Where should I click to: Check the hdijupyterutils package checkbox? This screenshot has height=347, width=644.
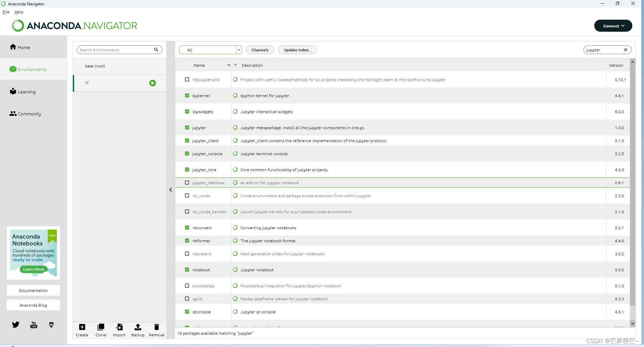coord(187,79)
